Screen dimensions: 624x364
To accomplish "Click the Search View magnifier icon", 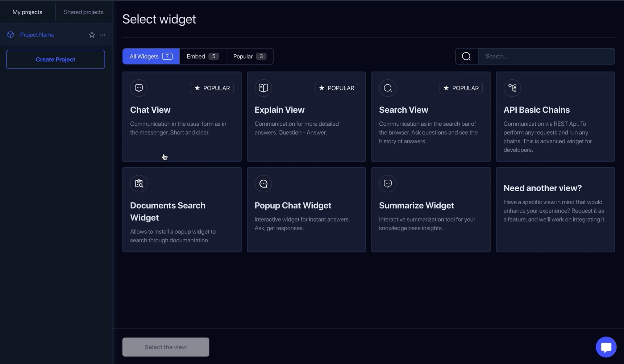I will click(x=388, y=88).
